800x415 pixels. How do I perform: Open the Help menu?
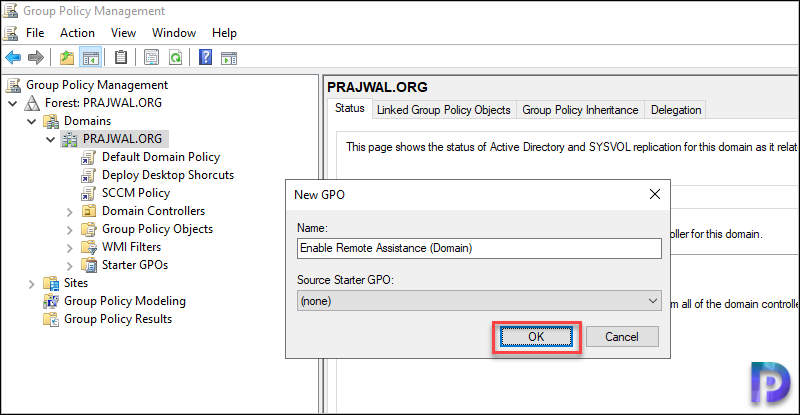click(x=224, y=33)
